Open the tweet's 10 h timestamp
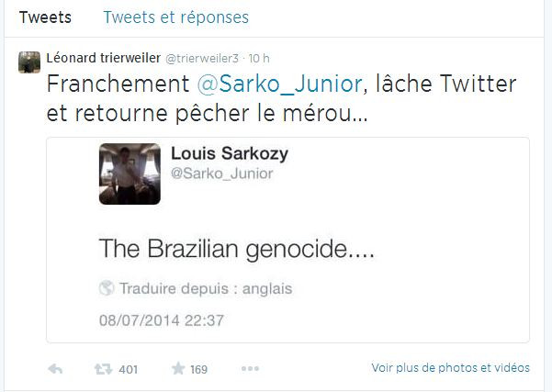552x392 pixels. pyautogui.click(x=259, y=59)
